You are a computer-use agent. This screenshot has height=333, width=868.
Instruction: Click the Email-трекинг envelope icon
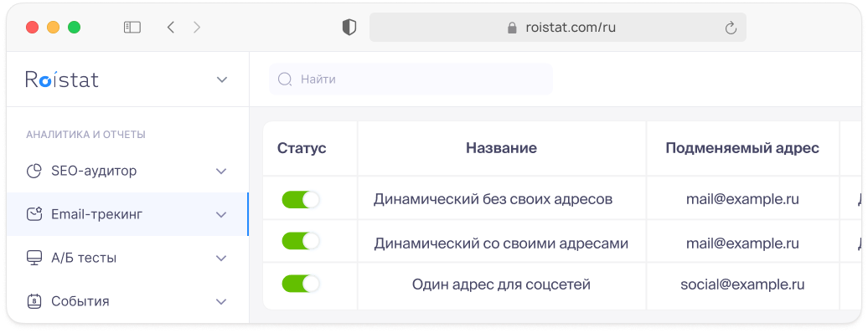34,215
